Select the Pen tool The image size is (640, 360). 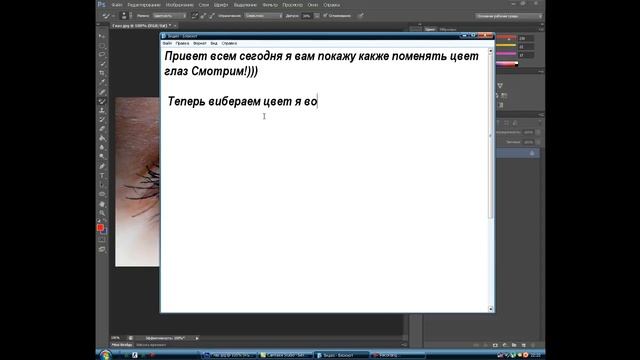pos(102,166)
